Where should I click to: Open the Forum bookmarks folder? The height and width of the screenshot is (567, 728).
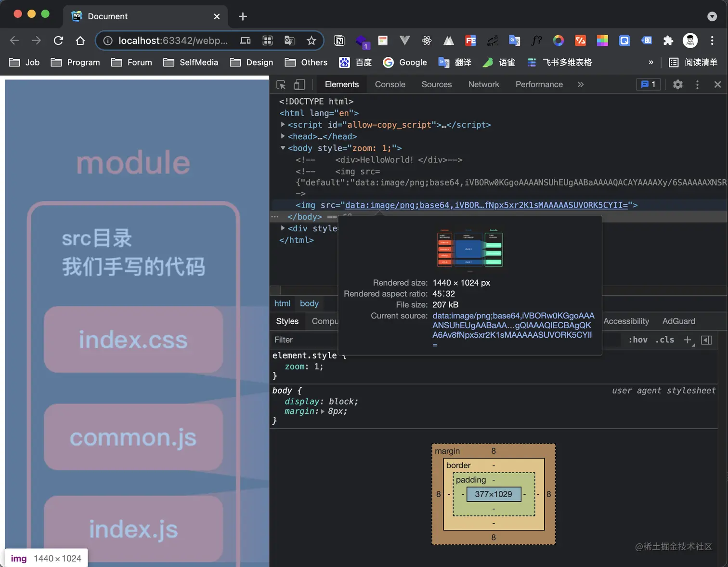pyautogui.click(x=132, y=62)
